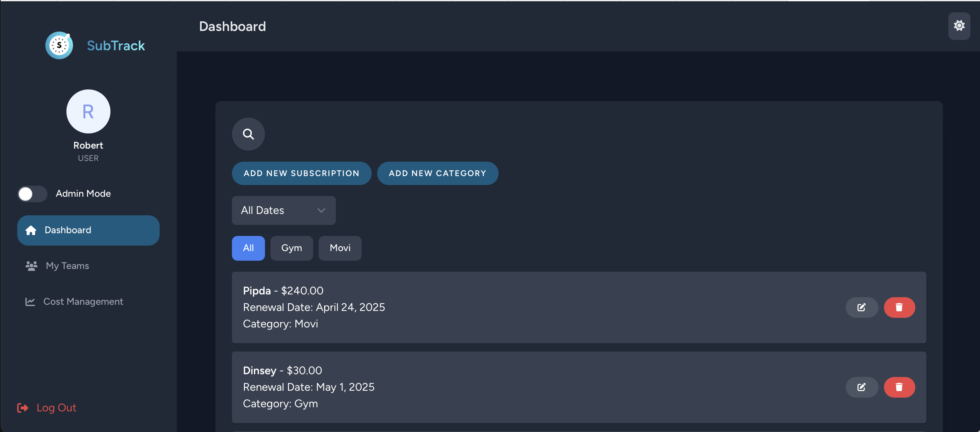Toggle Admin Mode switch
Screen dimensions: 980x432
[32, 194]
